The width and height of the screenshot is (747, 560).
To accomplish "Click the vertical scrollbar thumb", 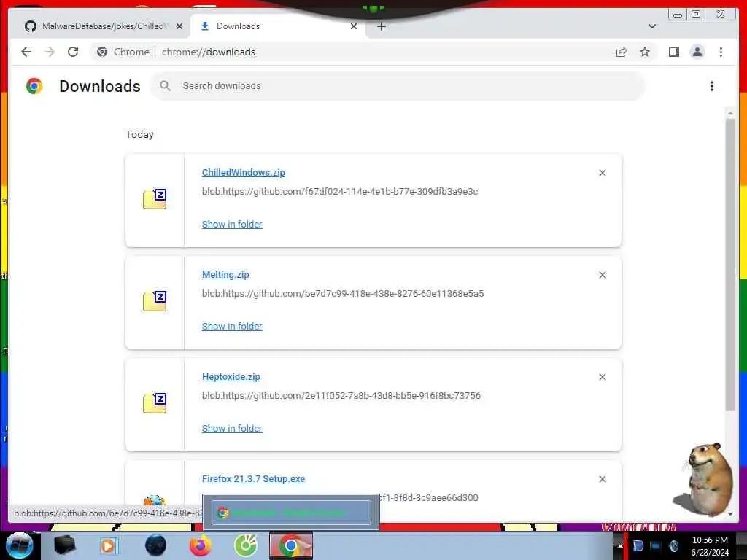I will click(730, 264).
